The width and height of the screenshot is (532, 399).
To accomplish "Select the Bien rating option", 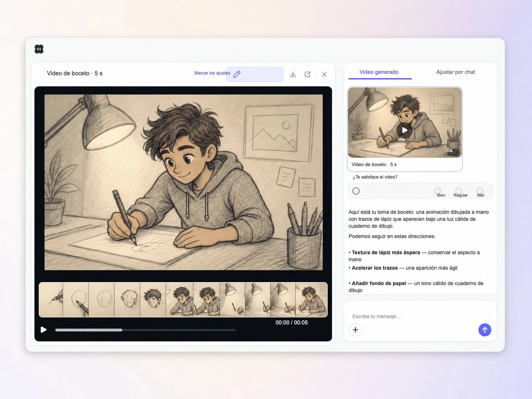I will (437, 191).
